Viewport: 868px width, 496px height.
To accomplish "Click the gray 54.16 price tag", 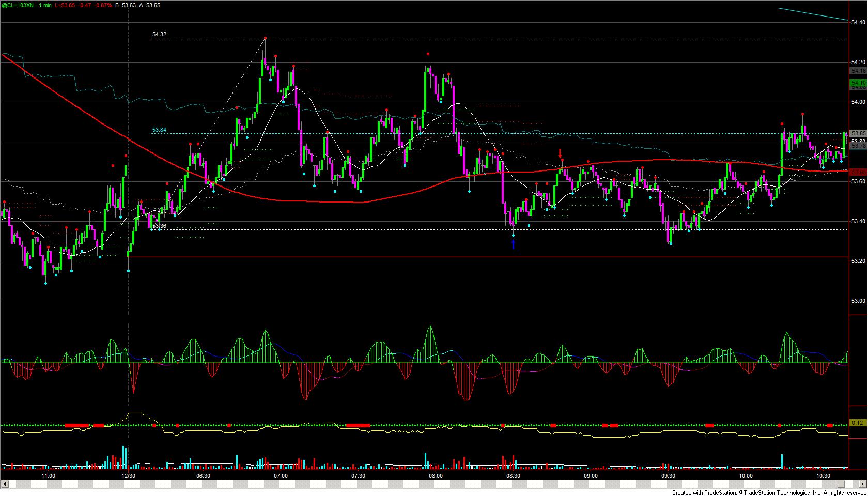I will tap(858, 71).
